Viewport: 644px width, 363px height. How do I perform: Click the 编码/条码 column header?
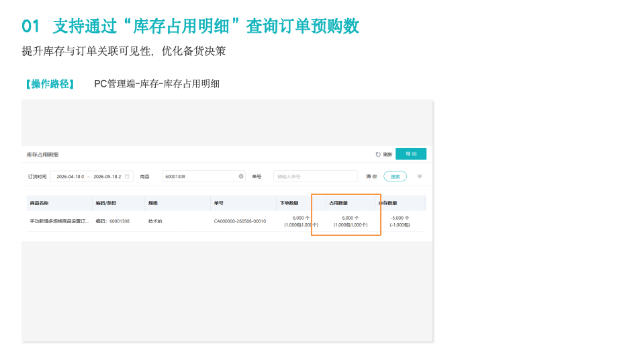106,203
